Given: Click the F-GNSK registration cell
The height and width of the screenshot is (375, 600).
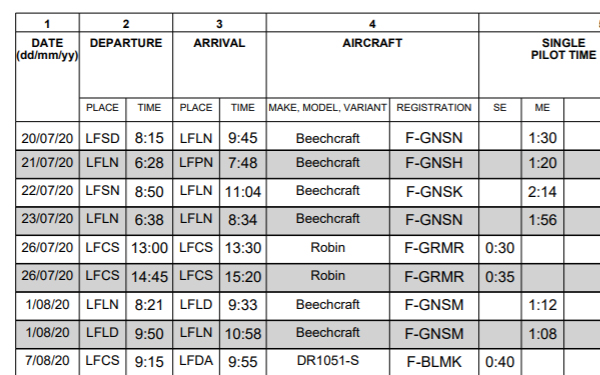Looking at the screenshot, I should click(434, 193).
